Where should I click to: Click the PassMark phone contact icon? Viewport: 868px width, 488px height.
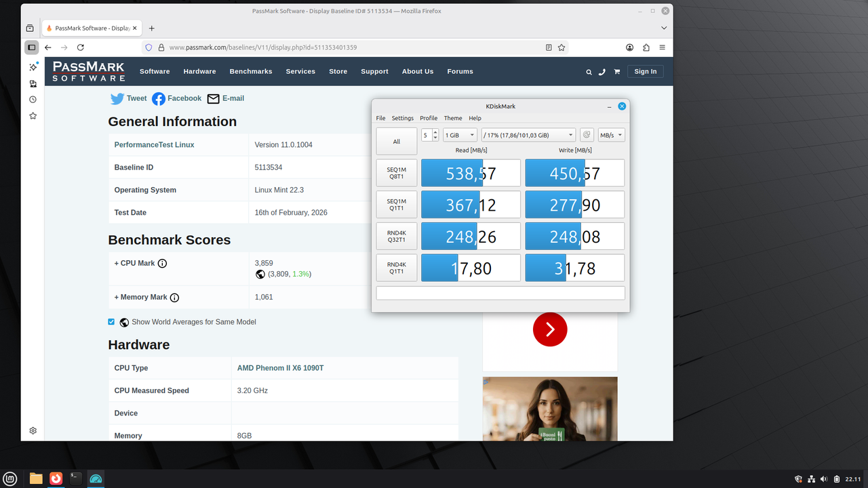point(602,72)
